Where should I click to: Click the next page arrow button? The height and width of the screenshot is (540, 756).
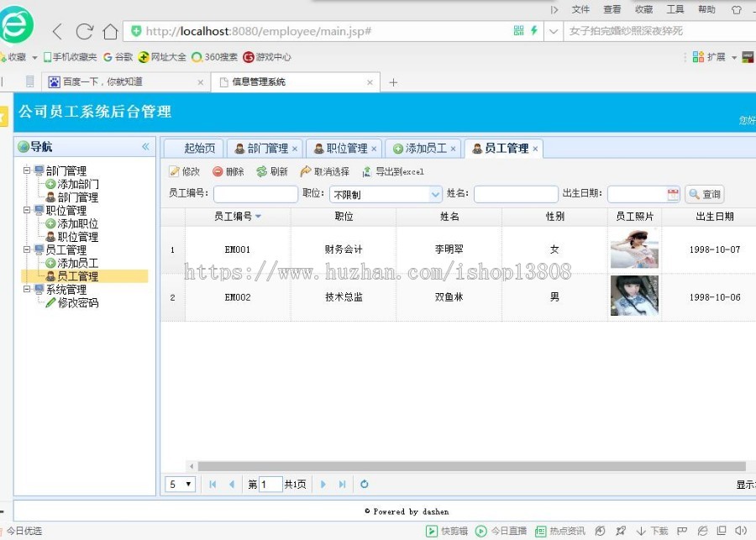[323, 484]
